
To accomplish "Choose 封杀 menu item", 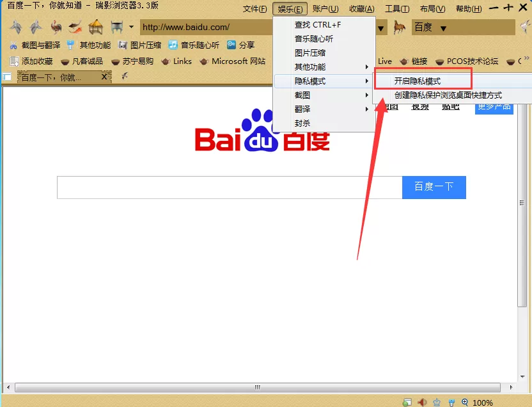I will click(x=324, y=124).
